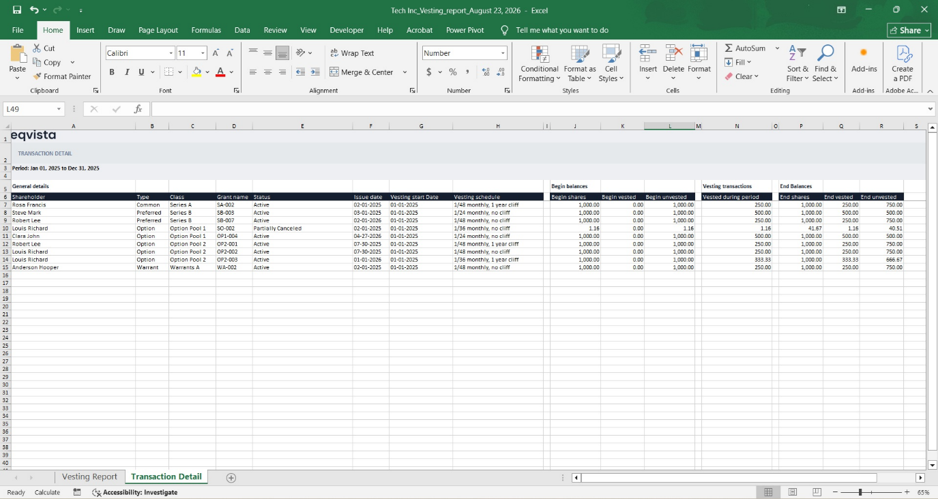
Task: Click the Share button
Action: point(909,30)
